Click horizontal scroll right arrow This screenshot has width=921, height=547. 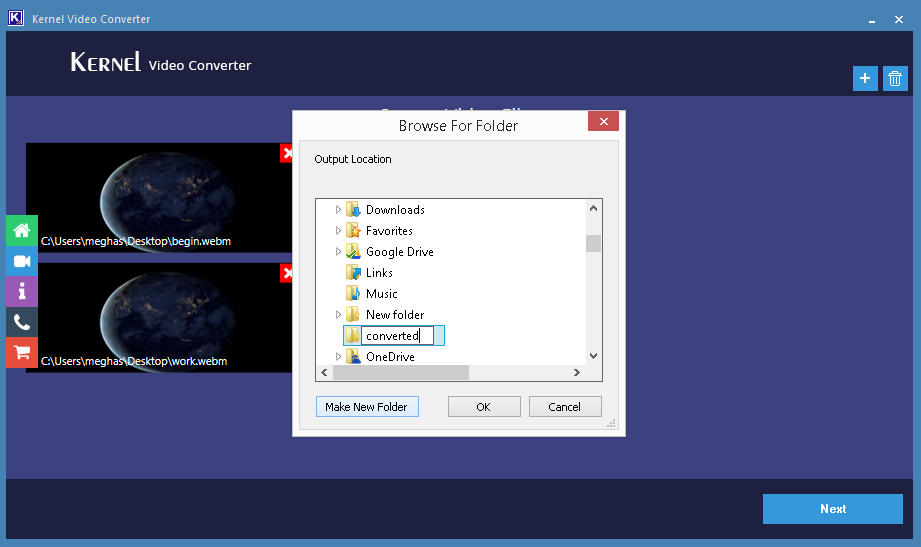point(577,373)
